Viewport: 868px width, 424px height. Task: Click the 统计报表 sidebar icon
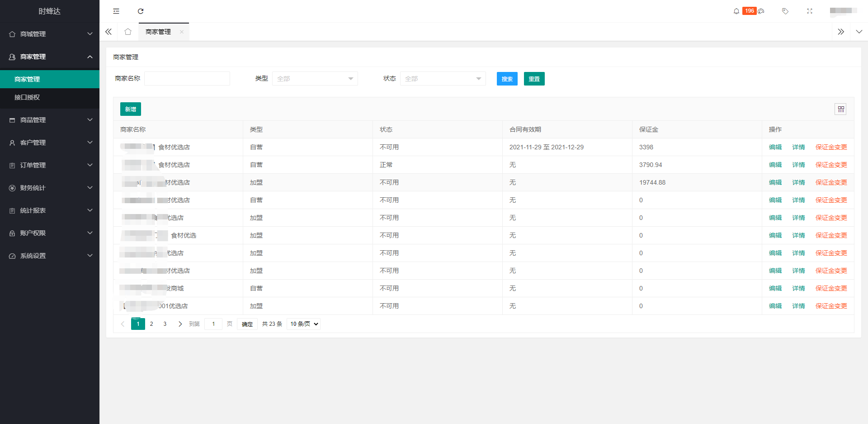coord(12,210)
